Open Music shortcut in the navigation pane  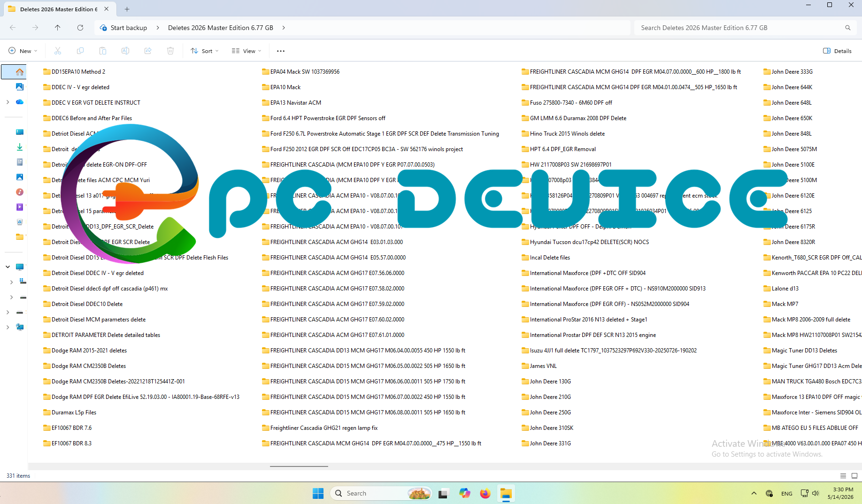pos(19,192)
